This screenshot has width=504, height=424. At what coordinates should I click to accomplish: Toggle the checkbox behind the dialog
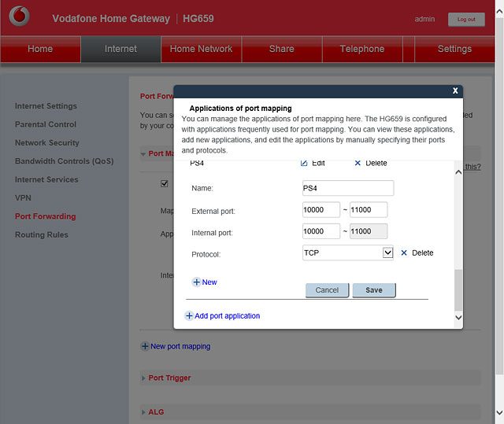tap(165, 183)
